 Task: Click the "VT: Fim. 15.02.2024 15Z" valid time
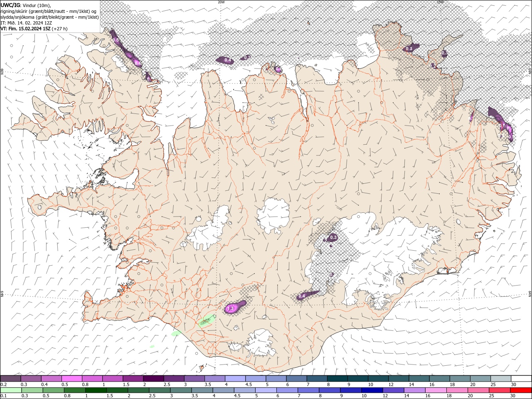point(25,29)
